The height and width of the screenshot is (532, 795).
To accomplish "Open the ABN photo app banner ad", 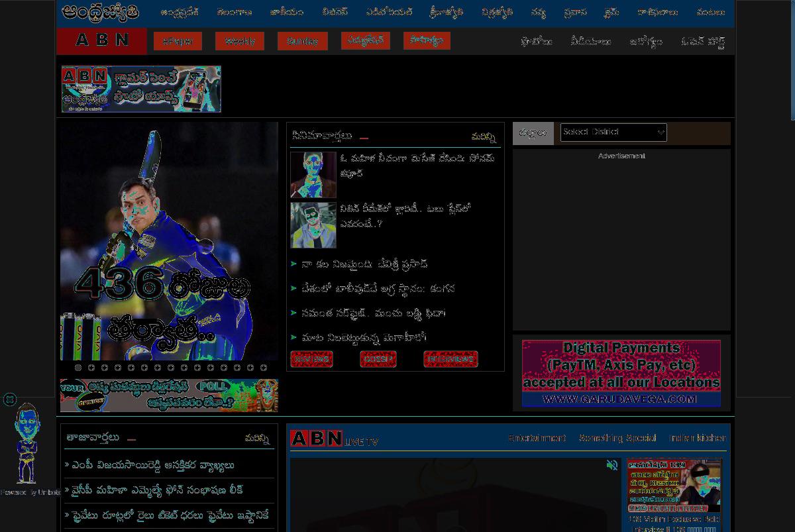I will (141, 89).
